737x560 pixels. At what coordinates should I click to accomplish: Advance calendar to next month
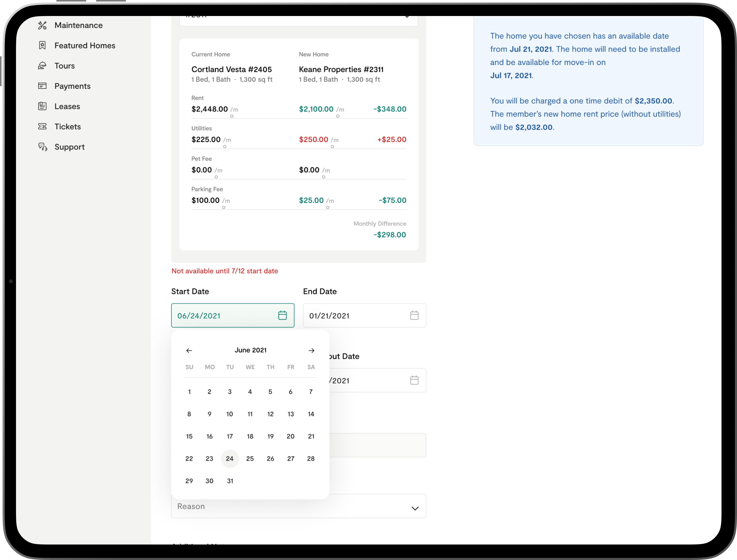click(311, 350)
